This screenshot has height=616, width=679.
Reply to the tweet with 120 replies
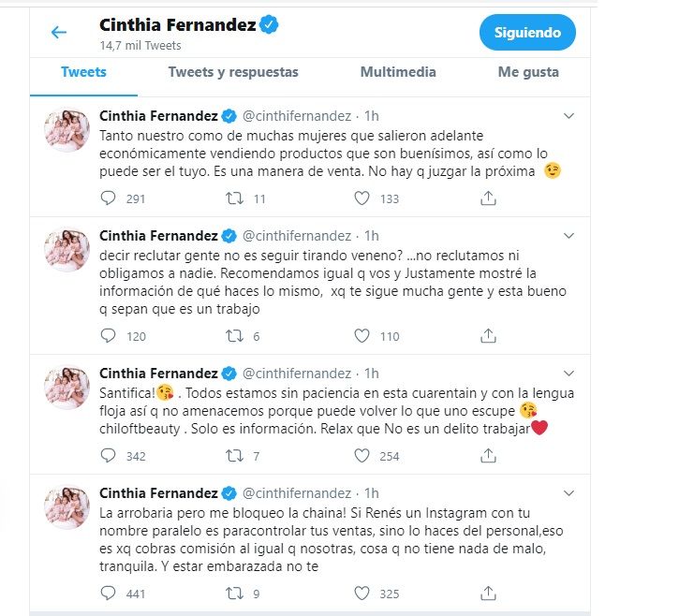(x=108, y=336)
